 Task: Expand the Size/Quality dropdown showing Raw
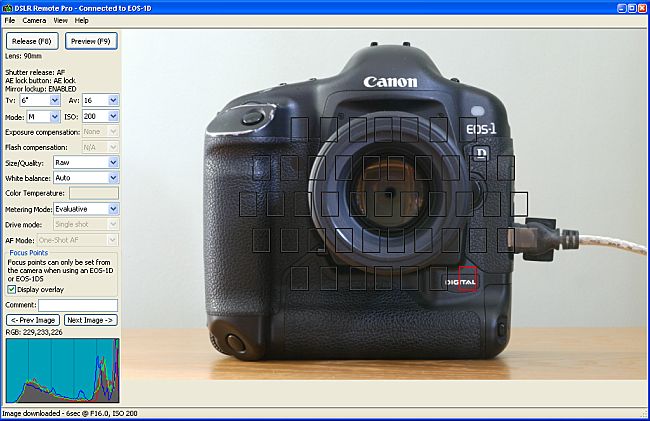click(x=113, y=162)
